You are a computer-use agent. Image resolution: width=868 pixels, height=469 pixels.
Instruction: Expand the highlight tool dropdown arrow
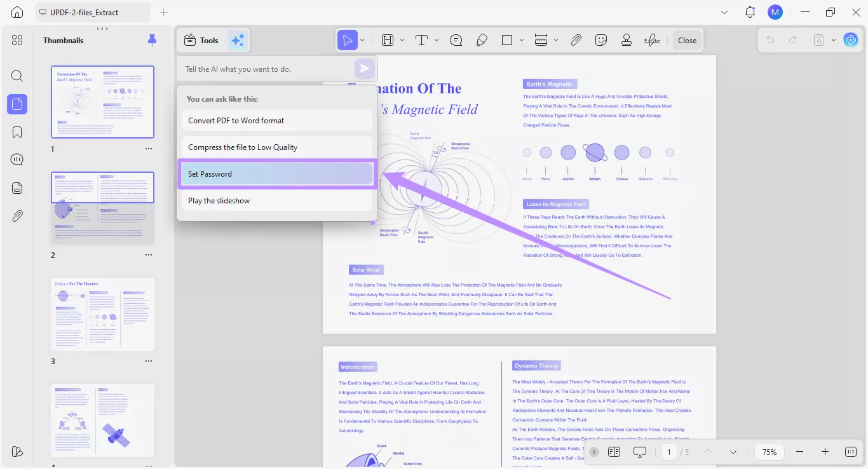402,40
